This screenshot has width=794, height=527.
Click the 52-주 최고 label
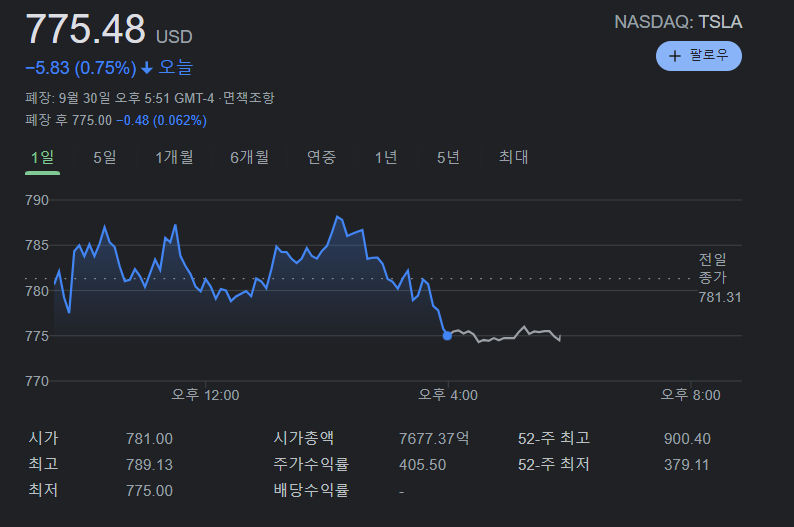click(x=554, y=438)
